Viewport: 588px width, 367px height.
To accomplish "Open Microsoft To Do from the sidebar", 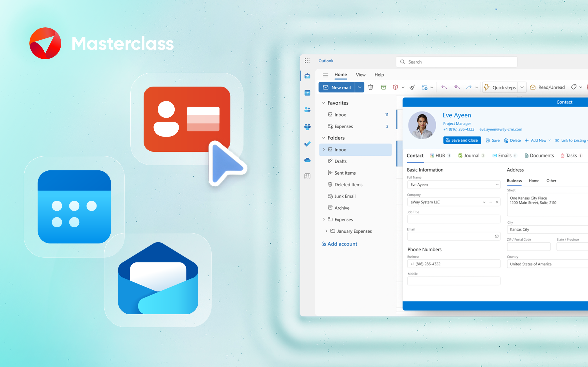I will [307, 144].
